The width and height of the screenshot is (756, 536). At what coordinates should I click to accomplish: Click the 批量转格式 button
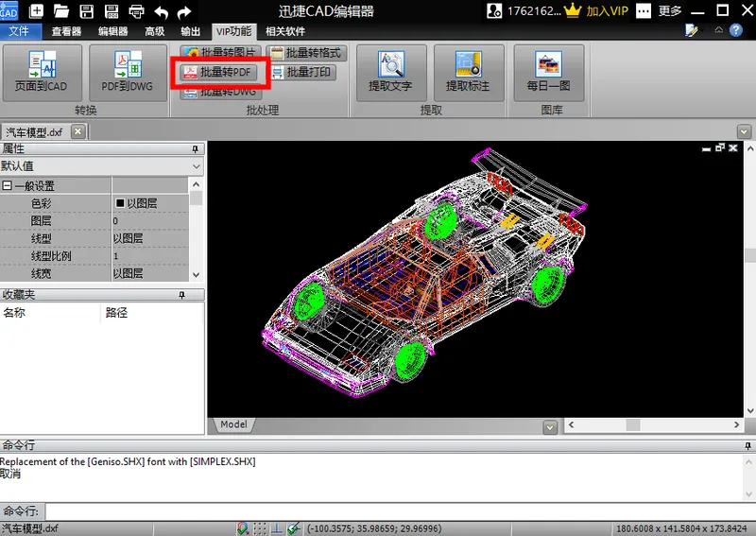[306, 53]
